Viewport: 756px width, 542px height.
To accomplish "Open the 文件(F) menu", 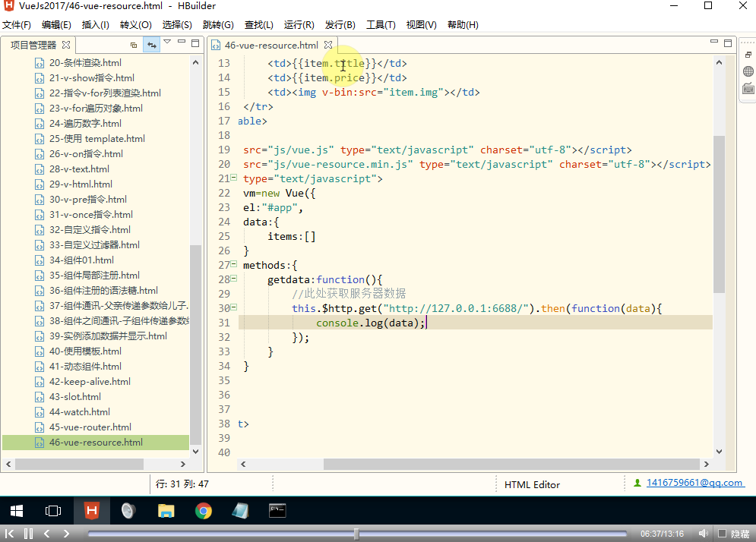I will (x=17, y=24).
